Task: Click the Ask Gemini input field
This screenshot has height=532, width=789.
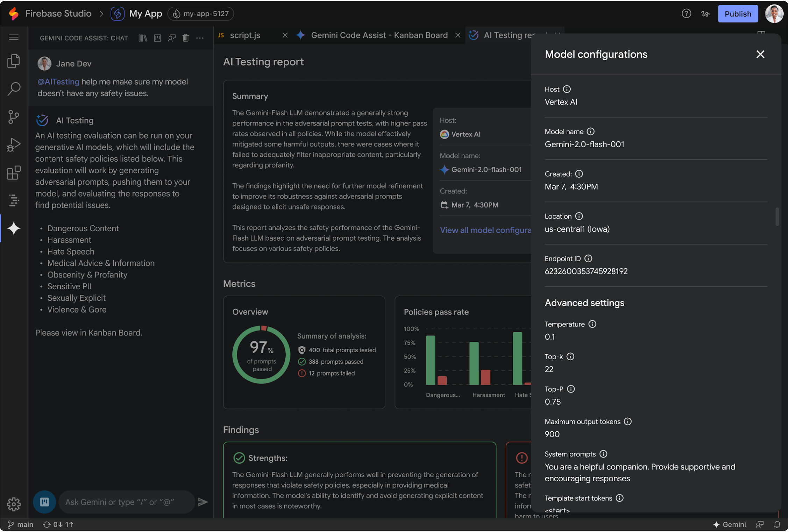Action: tap(126, 502)
